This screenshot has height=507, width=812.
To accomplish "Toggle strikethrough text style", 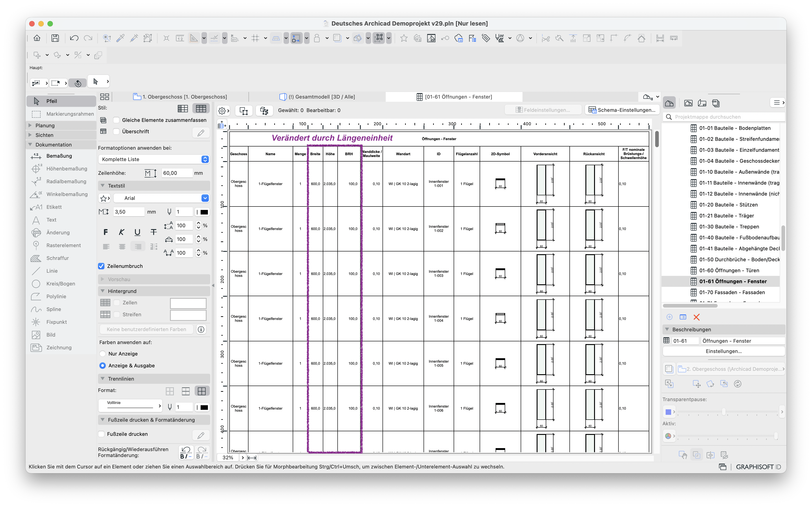I will 153,232.
